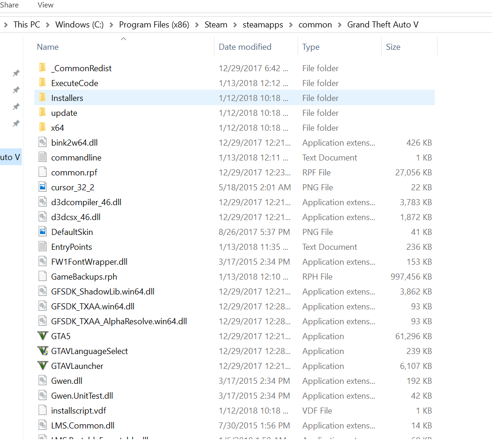This screenshot has height=448, width=492.
Task: Go to steamapps in breadcrumb path
Action: pyautogui.click(x=263, y=25)
